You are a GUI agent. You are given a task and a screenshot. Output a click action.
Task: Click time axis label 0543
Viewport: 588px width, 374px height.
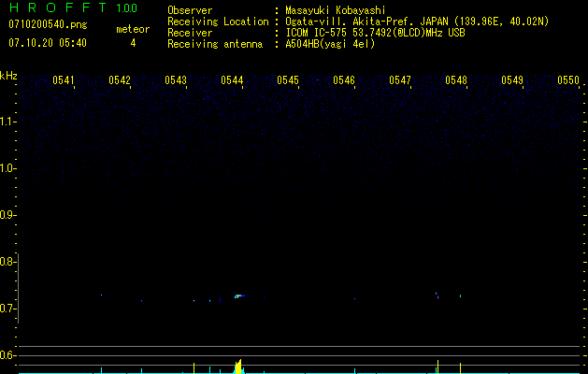[x=176, y=80]
